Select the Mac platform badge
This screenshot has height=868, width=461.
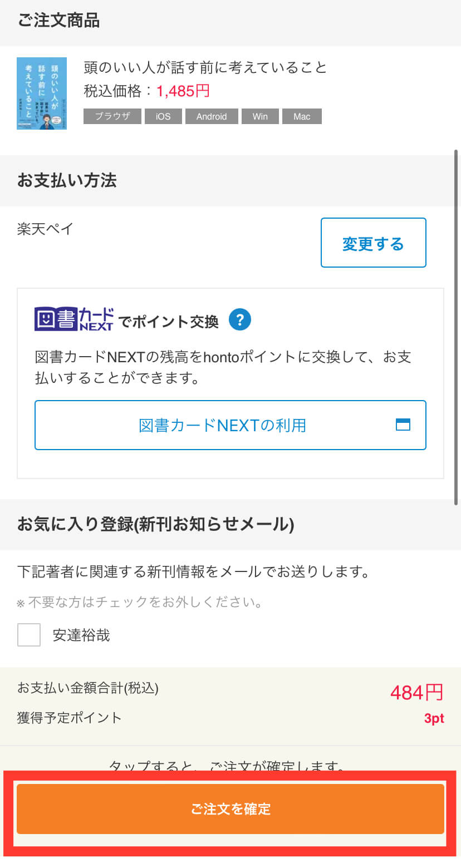[x=302, y=116]
